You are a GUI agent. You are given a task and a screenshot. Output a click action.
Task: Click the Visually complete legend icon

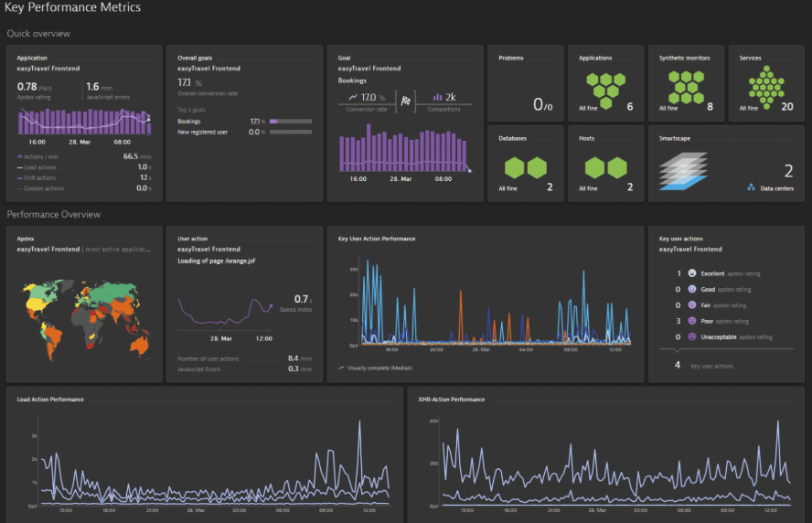click(x=341, y=368)
